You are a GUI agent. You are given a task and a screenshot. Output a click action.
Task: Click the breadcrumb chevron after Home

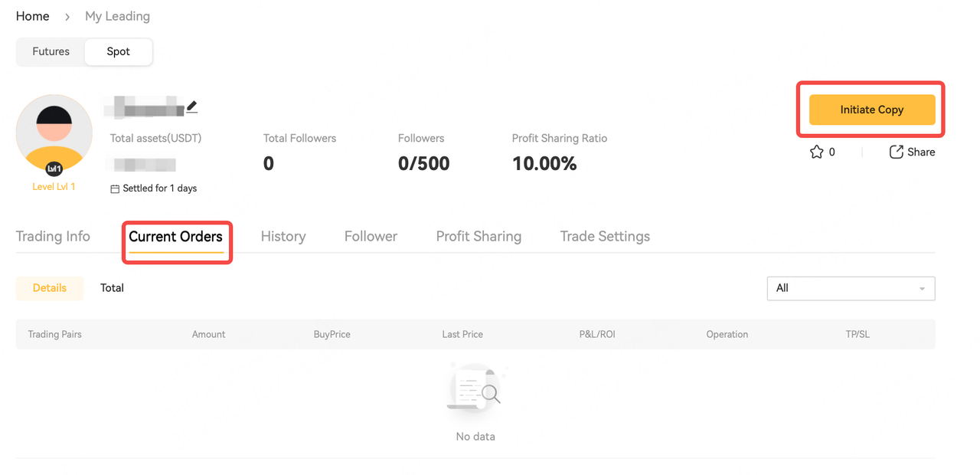coord(67,16)
